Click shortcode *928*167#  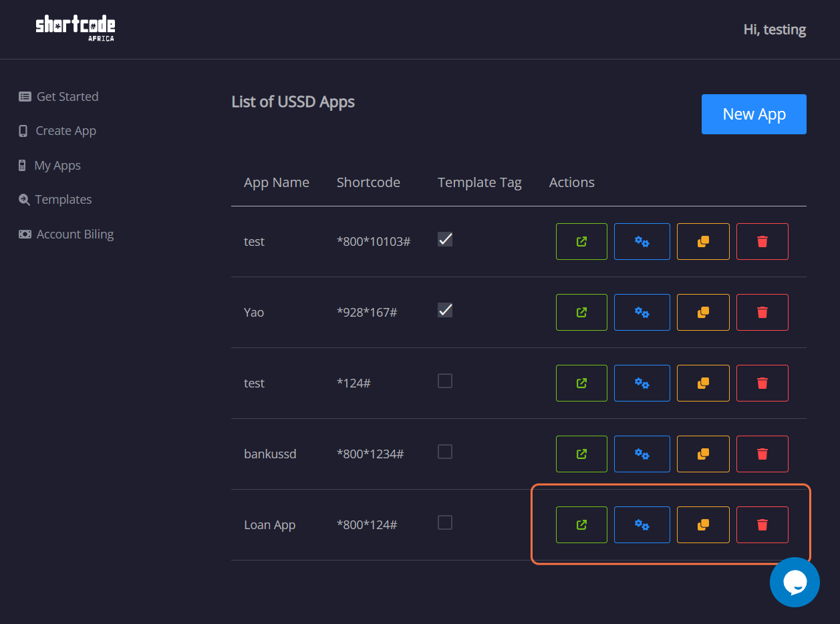367,312
